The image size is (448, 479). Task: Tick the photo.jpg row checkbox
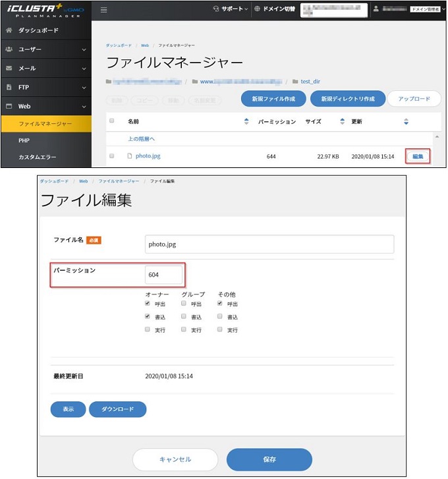point(112,155)
